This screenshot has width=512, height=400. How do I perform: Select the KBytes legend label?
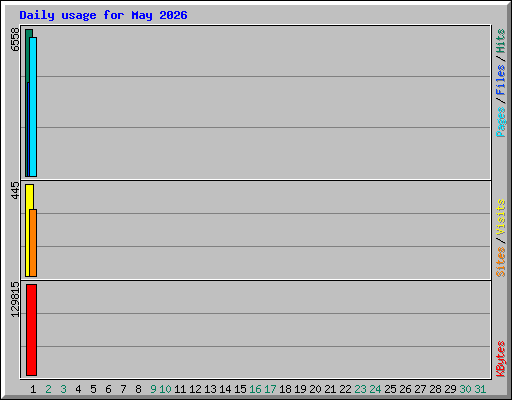(x=501, y=359)
